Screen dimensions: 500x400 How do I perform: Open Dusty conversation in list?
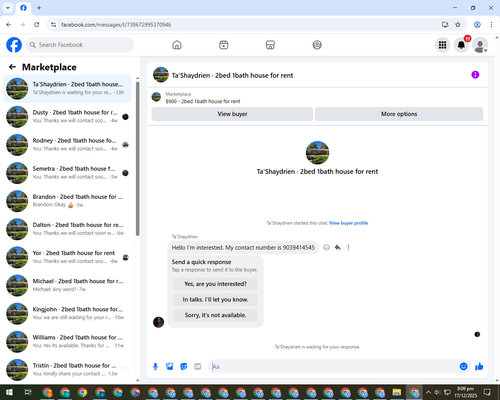point(67,117)
